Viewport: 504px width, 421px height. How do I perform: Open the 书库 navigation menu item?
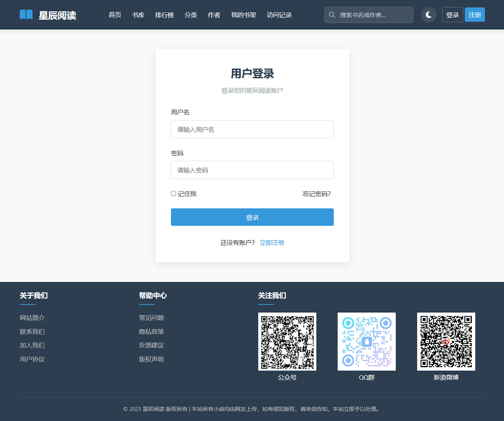pyautogui.click(x=138, y=15)
